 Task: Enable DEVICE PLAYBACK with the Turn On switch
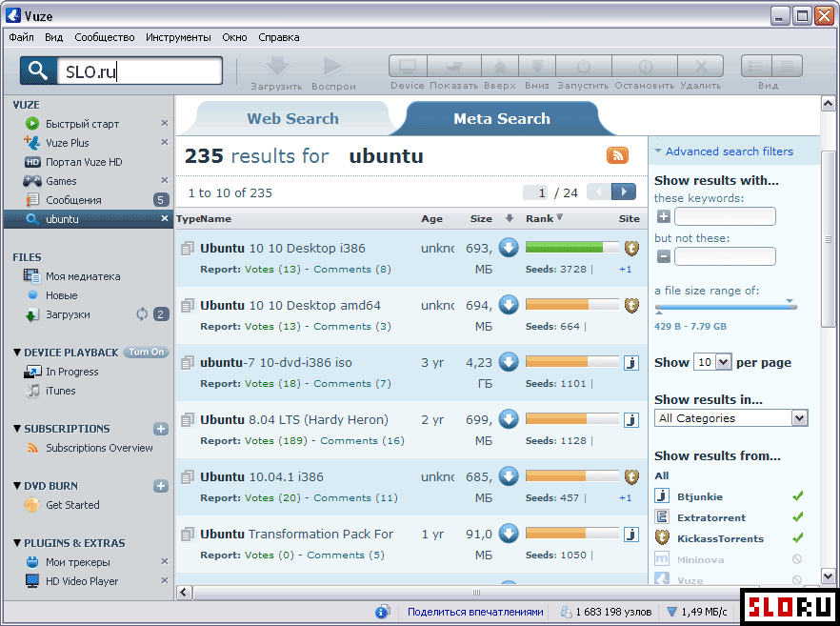click(145, 352)
